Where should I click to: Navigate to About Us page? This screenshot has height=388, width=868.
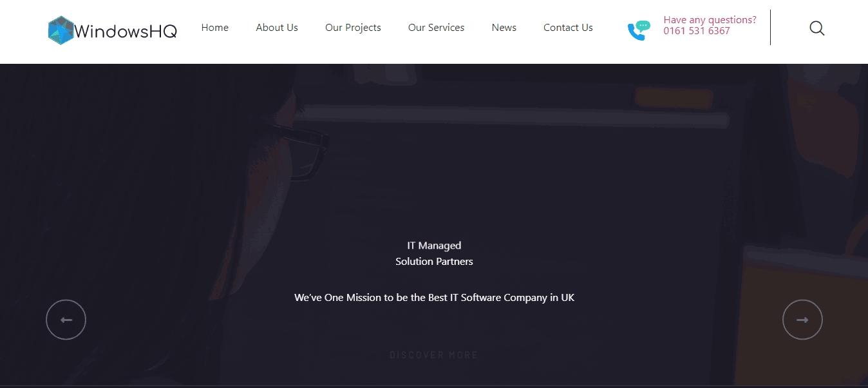tap(277, 28)
